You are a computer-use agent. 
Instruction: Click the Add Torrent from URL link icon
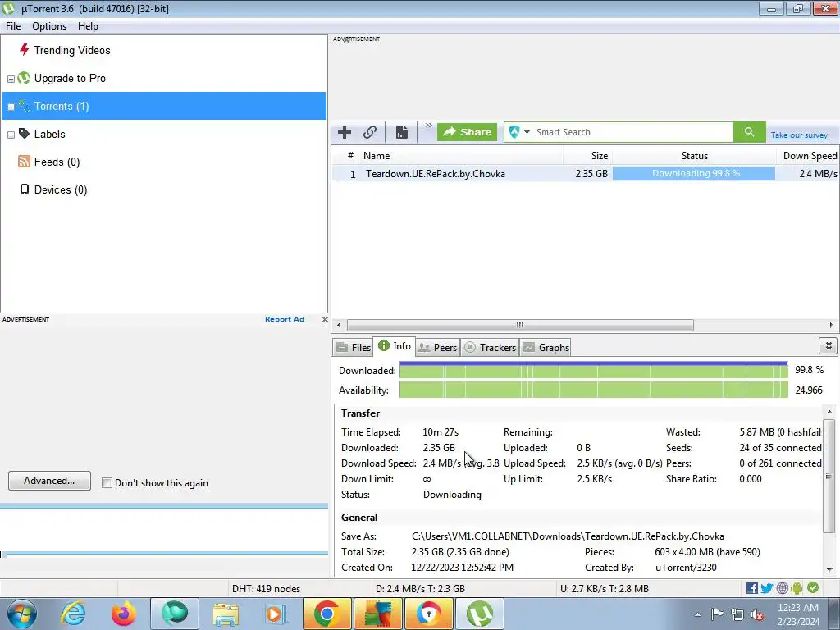[370, 132]
